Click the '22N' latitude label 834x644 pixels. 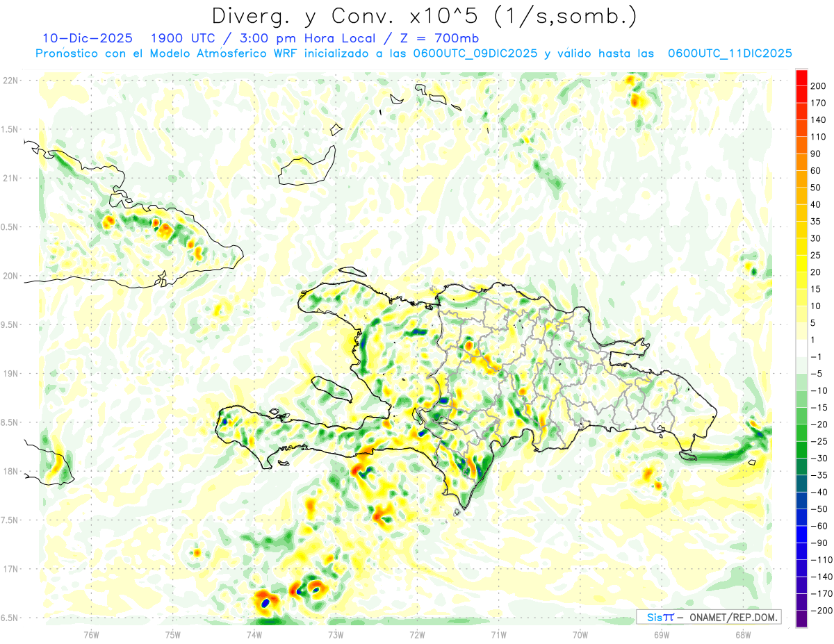point(10,81)
